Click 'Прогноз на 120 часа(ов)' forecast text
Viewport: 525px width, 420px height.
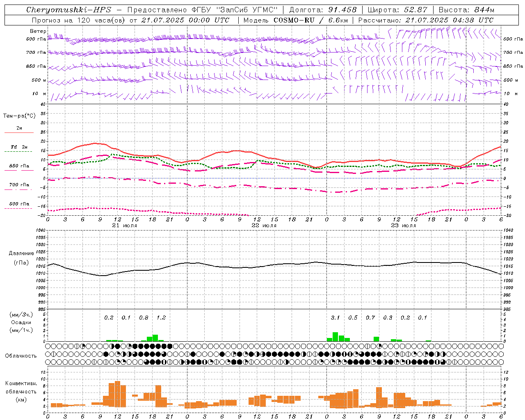pos(79,20)
